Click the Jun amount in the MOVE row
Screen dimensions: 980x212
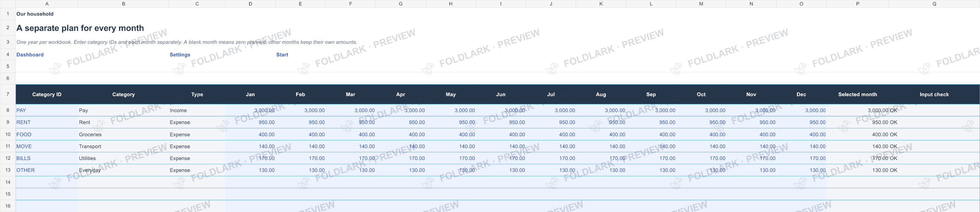pyautogui.click(x=501, y=146)
